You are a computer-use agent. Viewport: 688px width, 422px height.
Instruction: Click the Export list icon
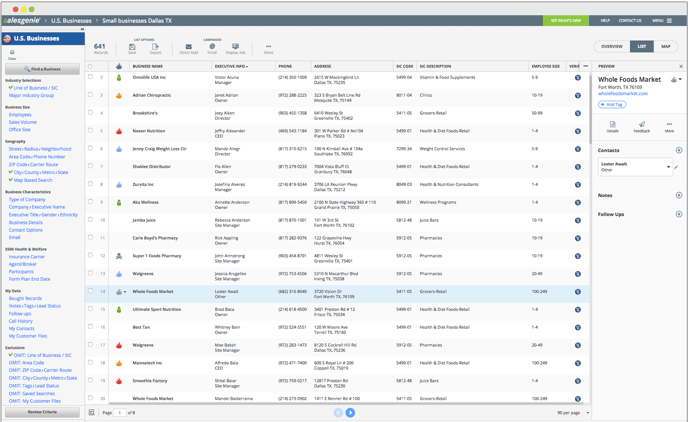coord(155,47)
